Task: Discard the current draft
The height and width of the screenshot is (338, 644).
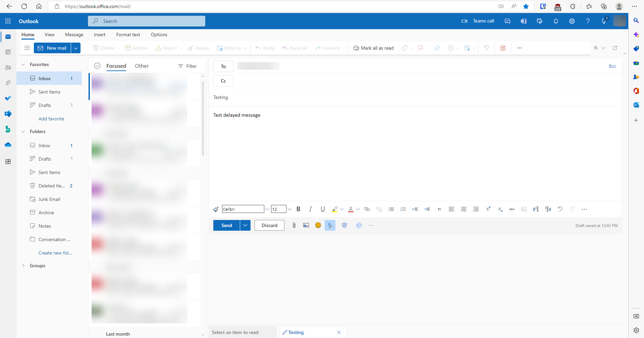Action: (x=269, y=225)
